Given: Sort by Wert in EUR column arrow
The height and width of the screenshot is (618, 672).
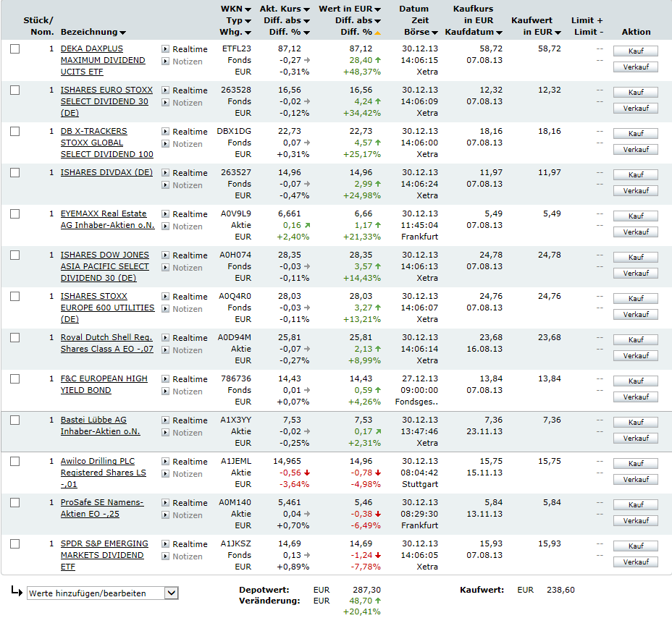Looking at the screenshot, I should coord(377,9).
